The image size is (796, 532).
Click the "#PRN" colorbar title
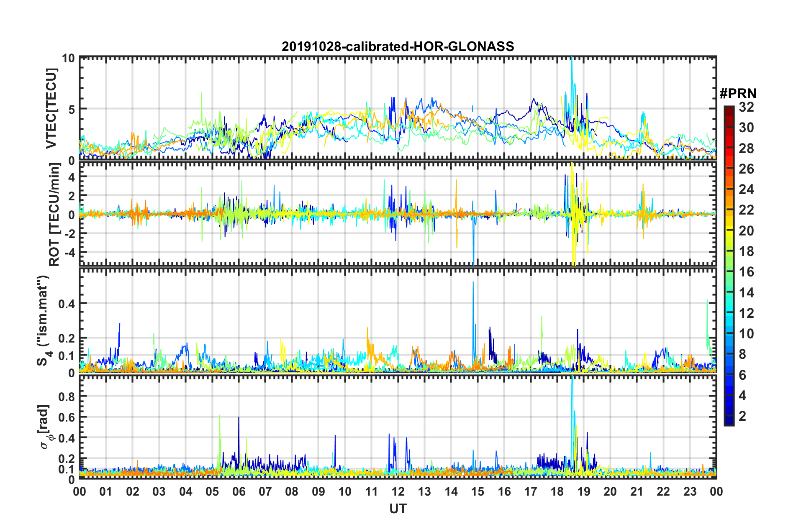pos(737,93)
